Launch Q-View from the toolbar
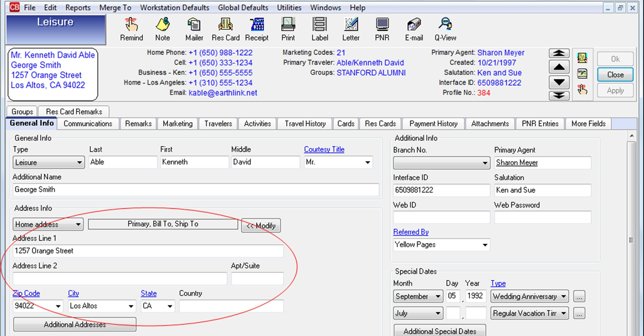 [446, 29]
